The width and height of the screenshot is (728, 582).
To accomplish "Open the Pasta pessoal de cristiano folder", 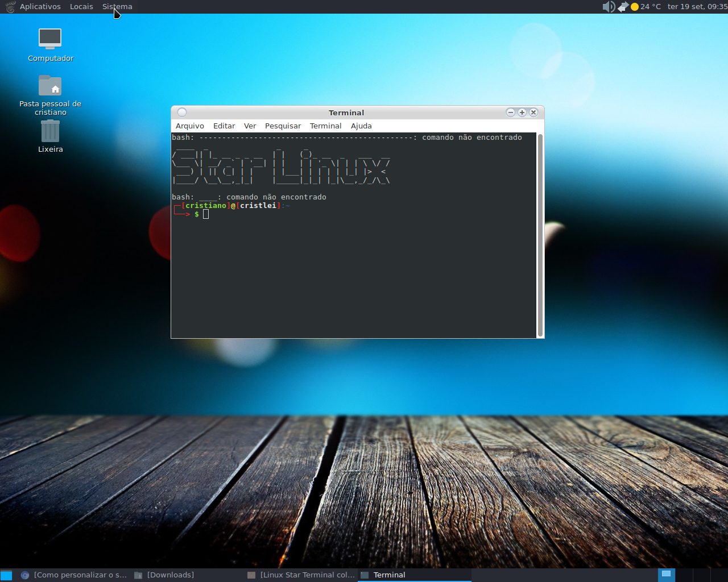I will click(50, 95).
